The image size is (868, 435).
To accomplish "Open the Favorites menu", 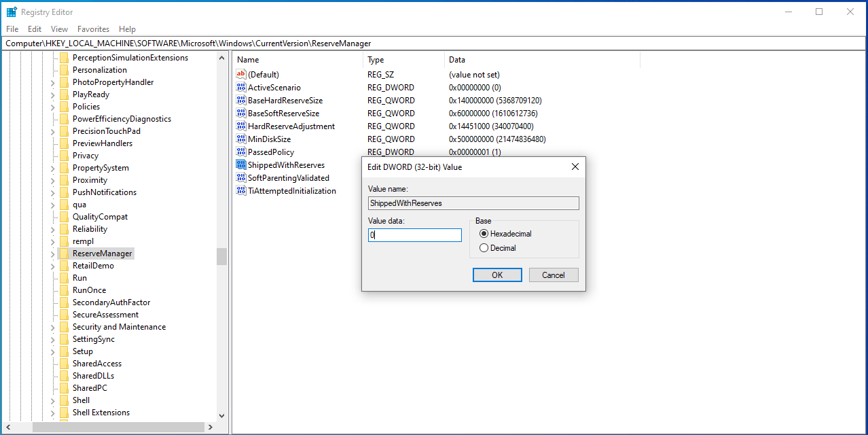I will click(93, 29).
